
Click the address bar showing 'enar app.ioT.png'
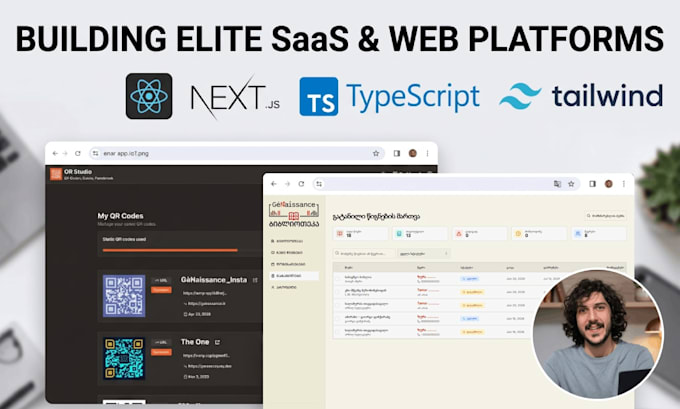237,153
